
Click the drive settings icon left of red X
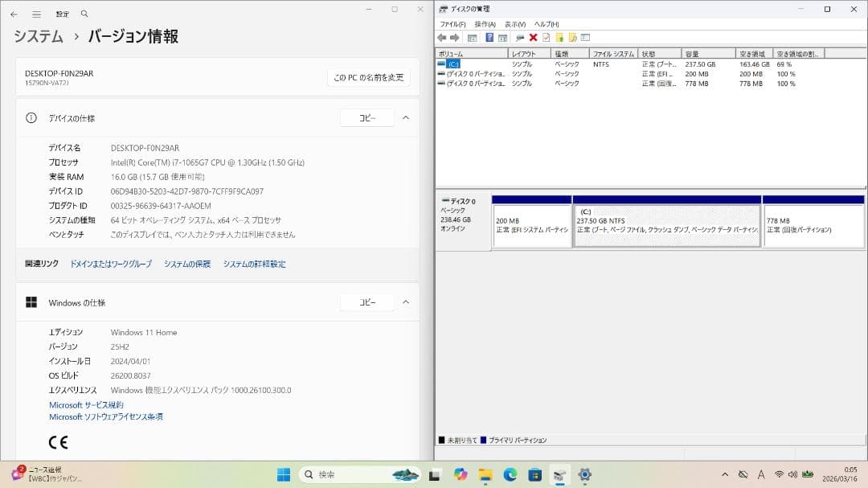[x=520, y=38]
